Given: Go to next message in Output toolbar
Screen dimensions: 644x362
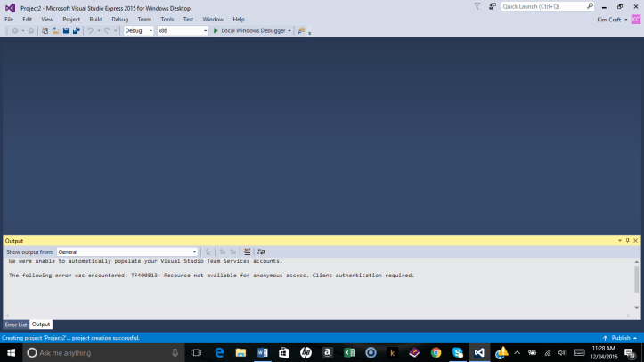Looking at the screenshot, I should coord(232,251).
